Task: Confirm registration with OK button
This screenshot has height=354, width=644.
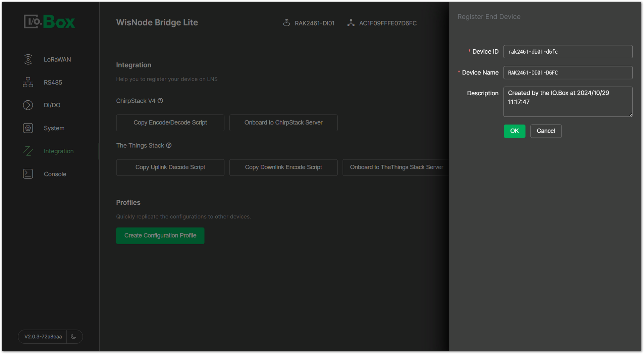Action: pyautogui.click(x=515, y=131)
